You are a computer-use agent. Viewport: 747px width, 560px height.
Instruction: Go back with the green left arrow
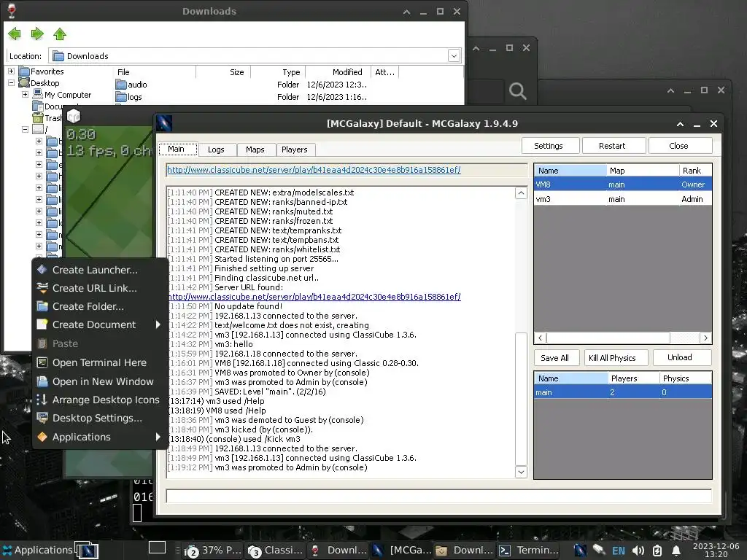coord(15,34)
